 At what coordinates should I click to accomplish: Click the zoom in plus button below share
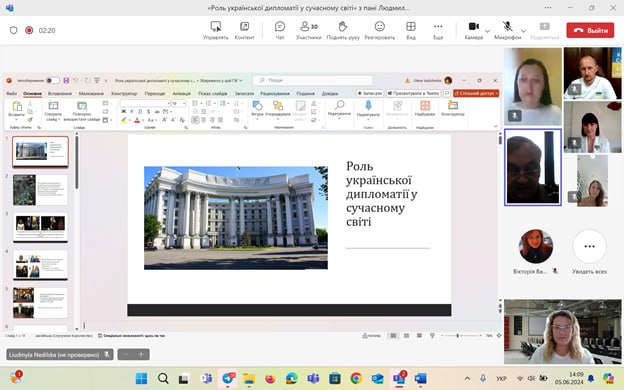point(141,354)
